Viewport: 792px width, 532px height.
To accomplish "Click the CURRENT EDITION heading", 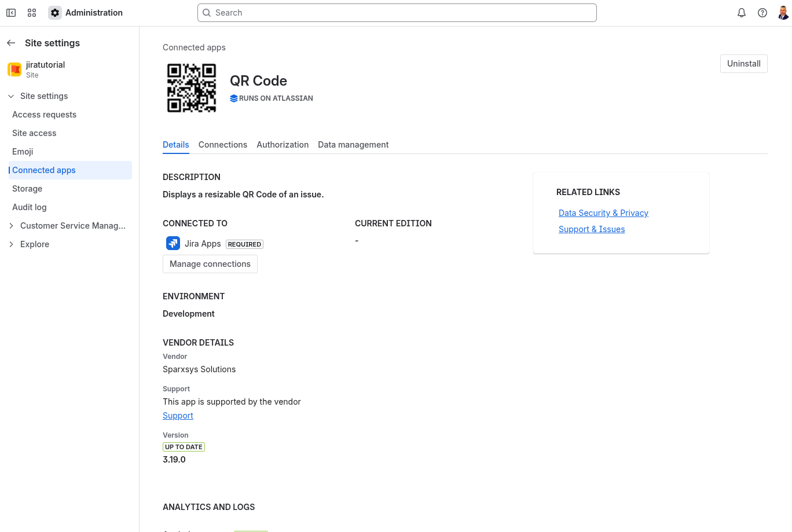I will tap(393, 223).
